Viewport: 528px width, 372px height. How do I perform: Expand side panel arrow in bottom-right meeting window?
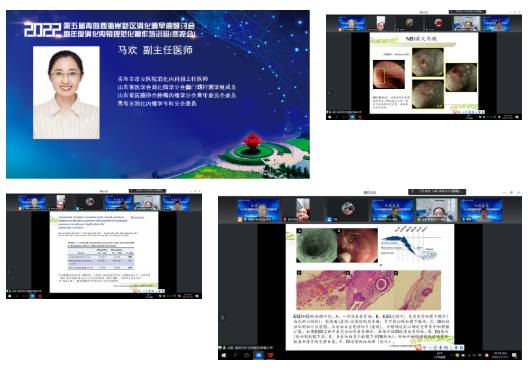(223, 317)
